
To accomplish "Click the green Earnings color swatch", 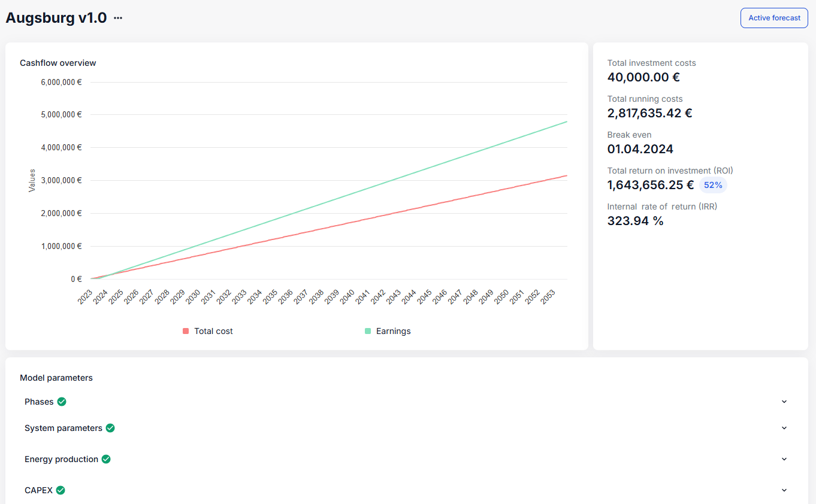I will point(368,331).
